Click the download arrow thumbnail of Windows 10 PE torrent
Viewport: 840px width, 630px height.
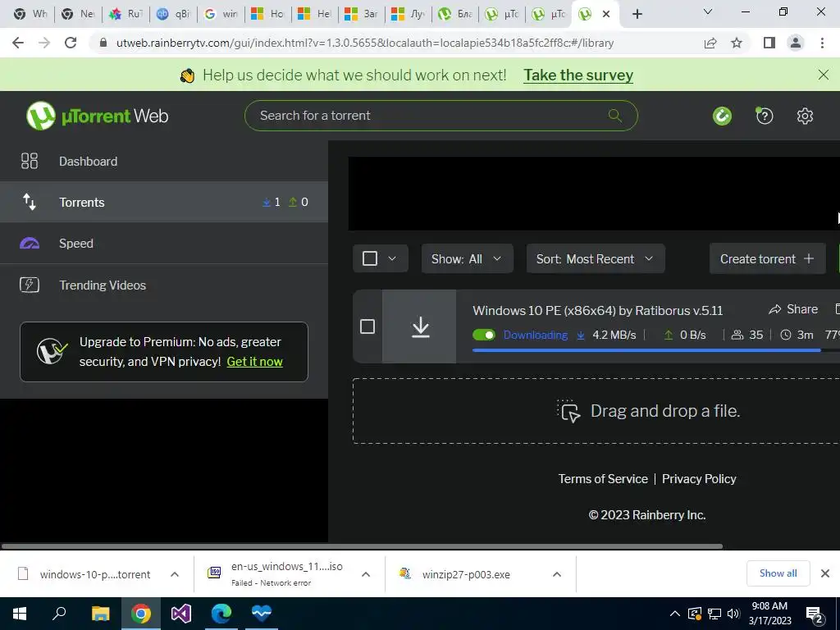pyautogui.click(x=419, y=326)
